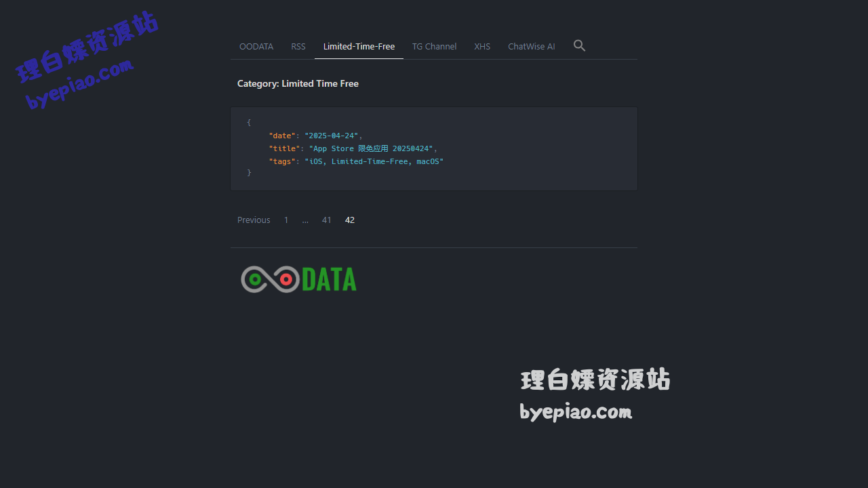
Task: Open the TG Channel tab
Action: point(434,47)
